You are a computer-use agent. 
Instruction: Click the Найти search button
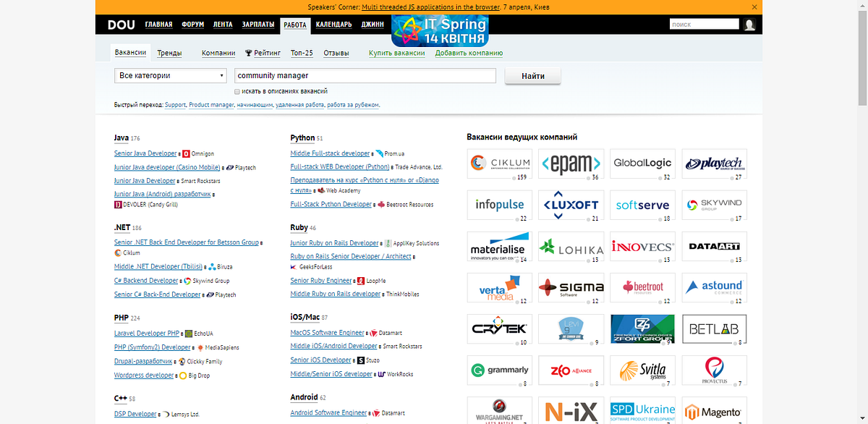pyautogui.click(x=532, y=76)
